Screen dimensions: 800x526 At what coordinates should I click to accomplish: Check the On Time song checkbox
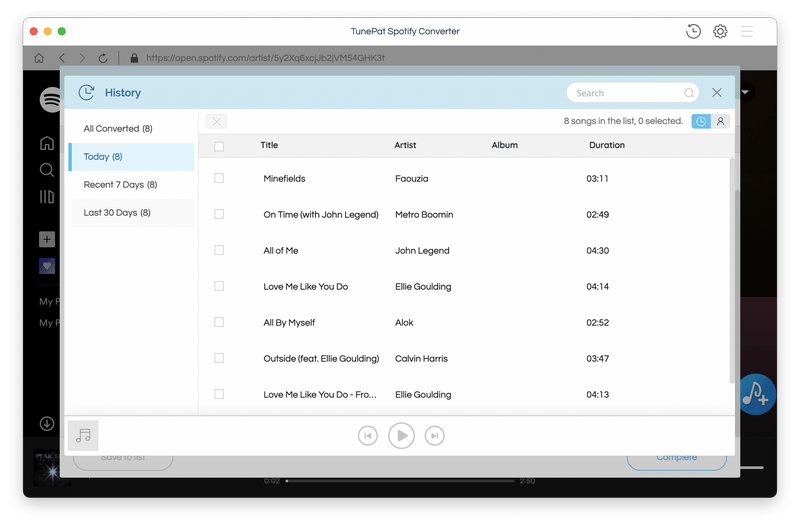coord(219,214)
